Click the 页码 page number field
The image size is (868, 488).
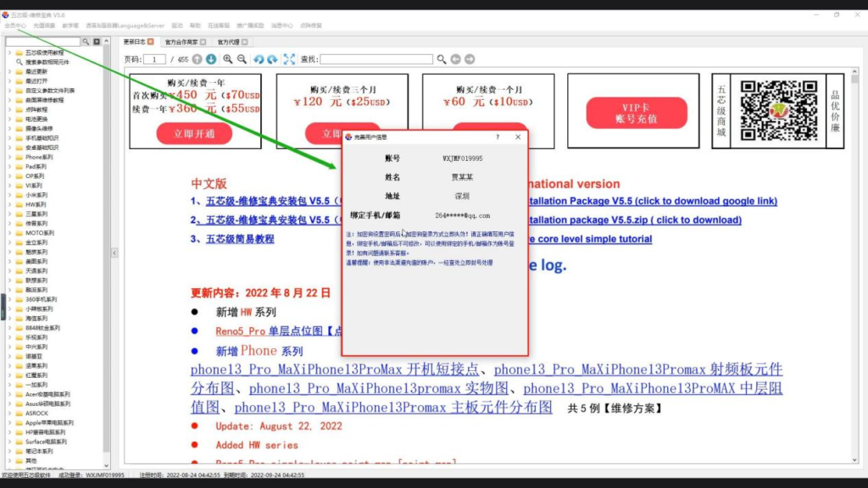pos(155,59)
